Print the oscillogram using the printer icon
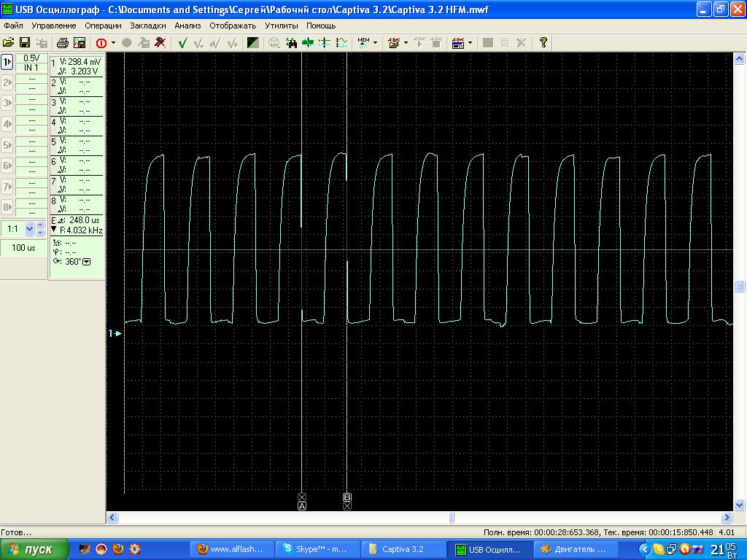 pyautogui.click(x=63, y=43)
